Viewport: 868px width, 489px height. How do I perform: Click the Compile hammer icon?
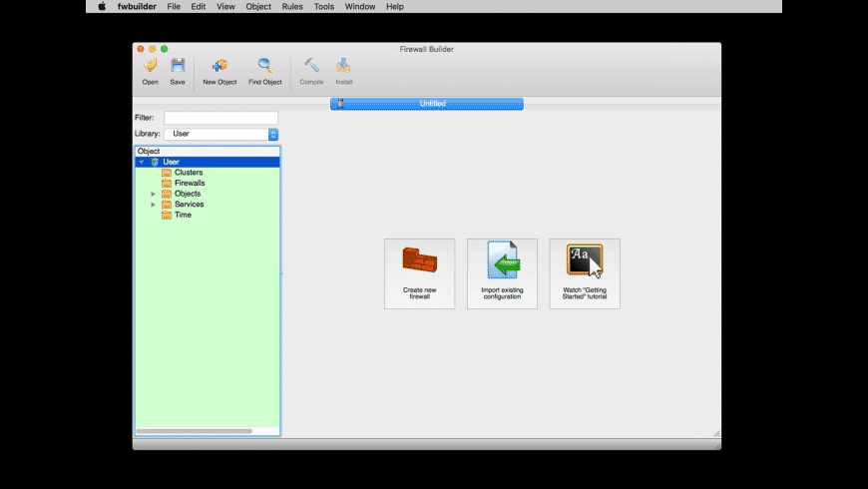311,66
